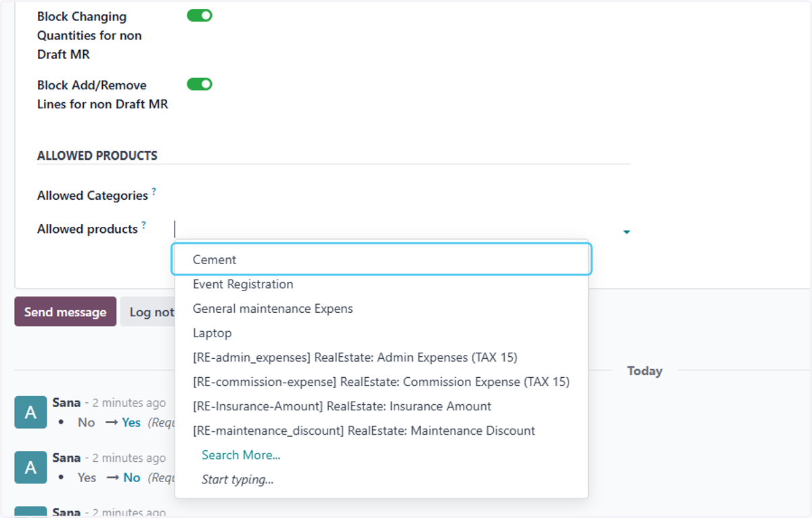This screenshot has height=518, width=812.
Task: Select Cement from the product list
Action: pyautogui.click(x=382, y=259)
